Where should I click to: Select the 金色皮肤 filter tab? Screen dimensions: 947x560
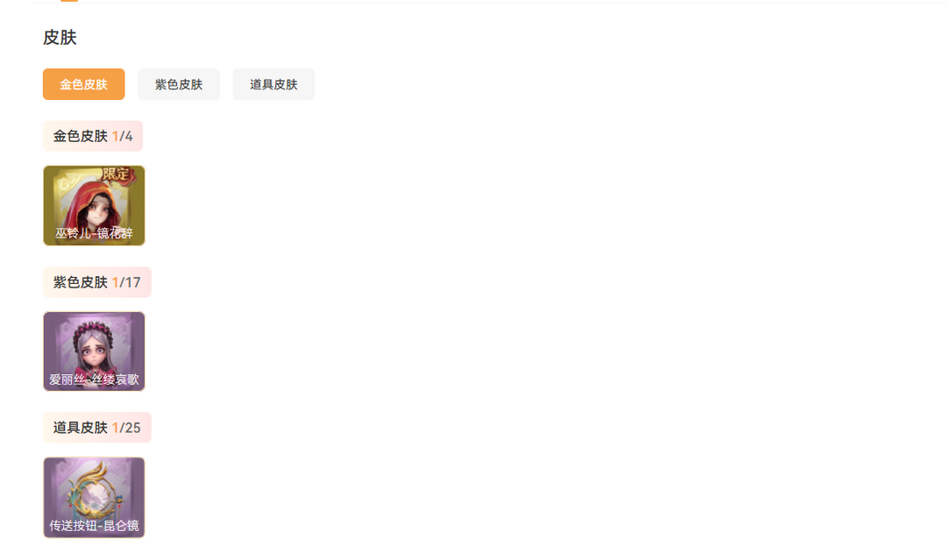[x=83, y=84]
